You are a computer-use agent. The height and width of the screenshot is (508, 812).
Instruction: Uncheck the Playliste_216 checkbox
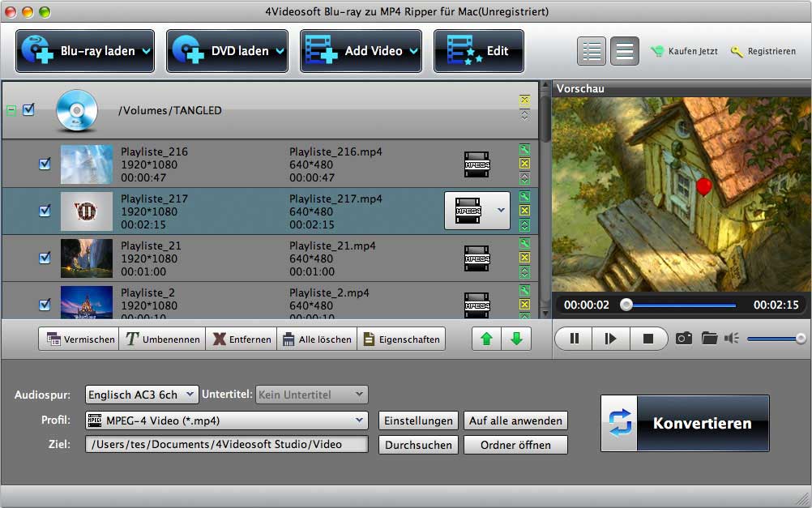[x=45, y=164]
